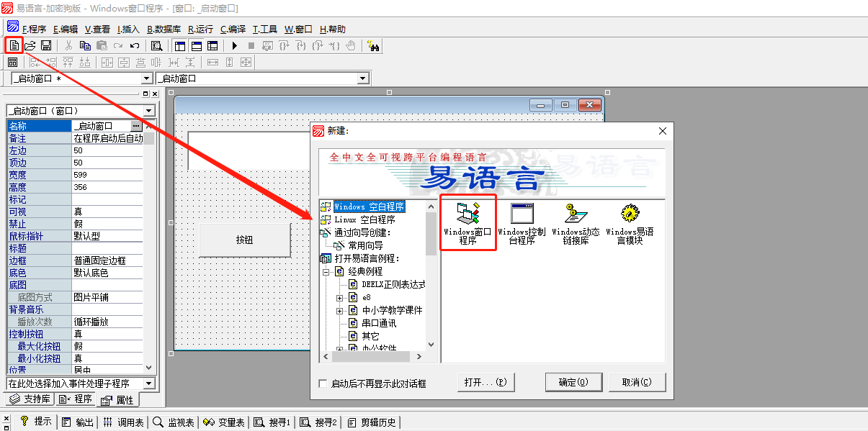Enable 启动后不再显示此对话框 checkbox
Screen dimensions: 868x431
coord(323,384)
